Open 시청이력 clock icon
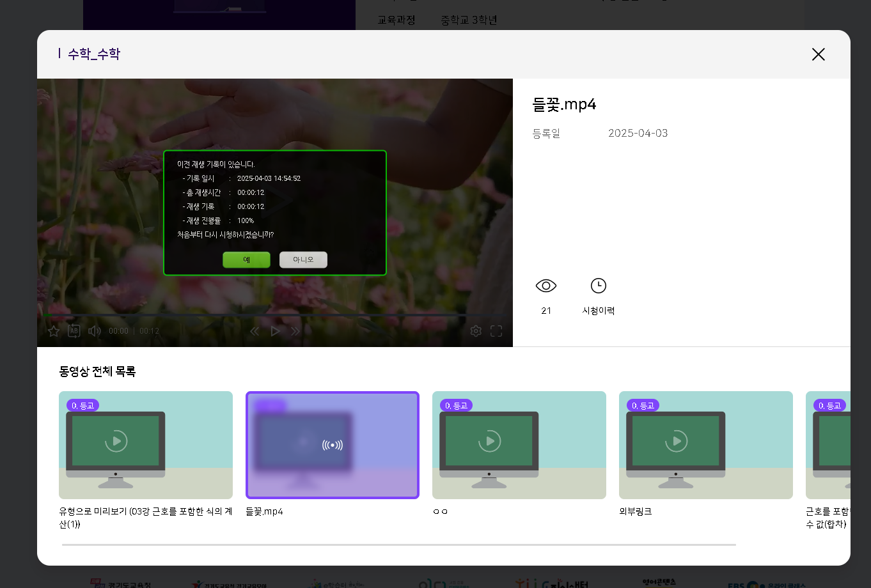Image resolution: width=871 pixels, height=588 pixels. pyautogui.click(x=598, y=286)
